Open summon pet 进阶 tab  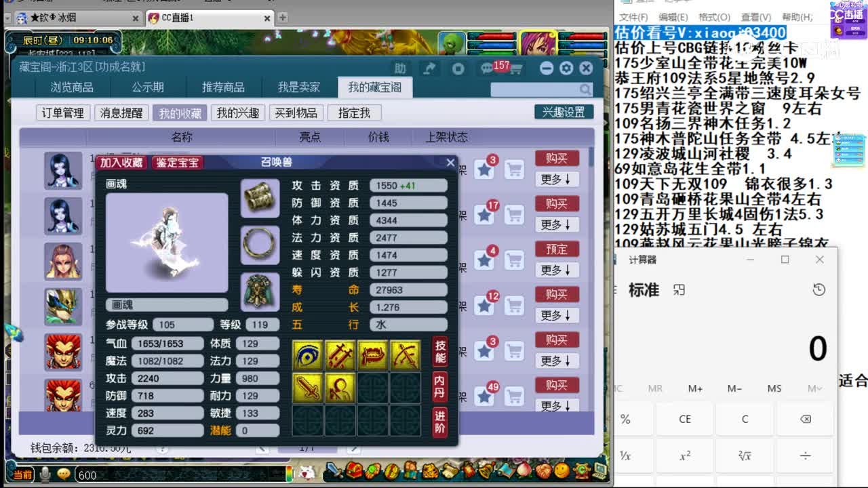tap(439, 422)
